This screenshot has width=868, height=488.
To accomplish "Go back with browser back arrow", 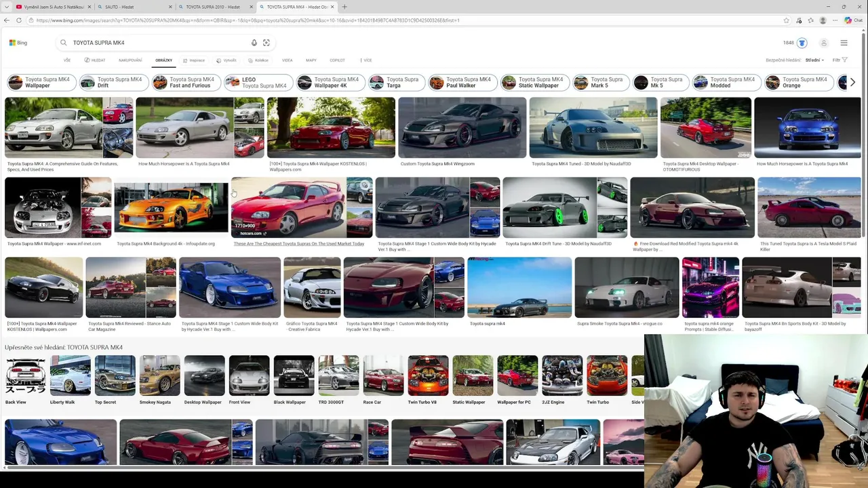I will click(x=7, y=20).
